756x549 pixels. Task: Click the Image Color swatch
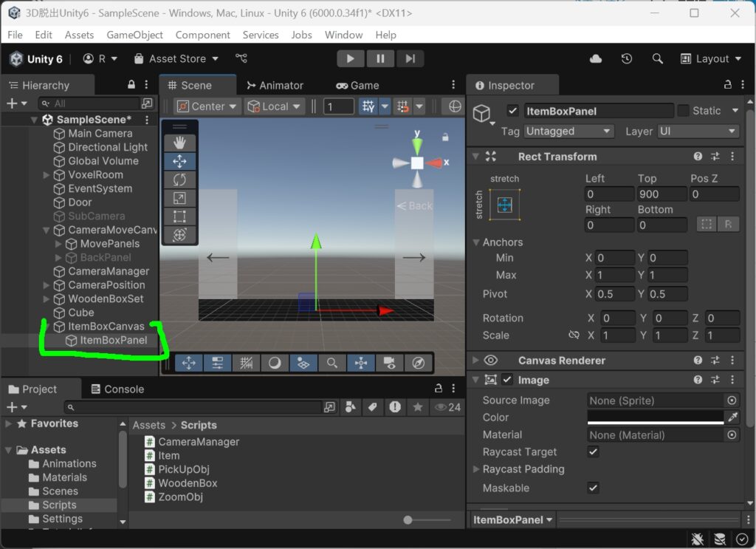(655, 417)
